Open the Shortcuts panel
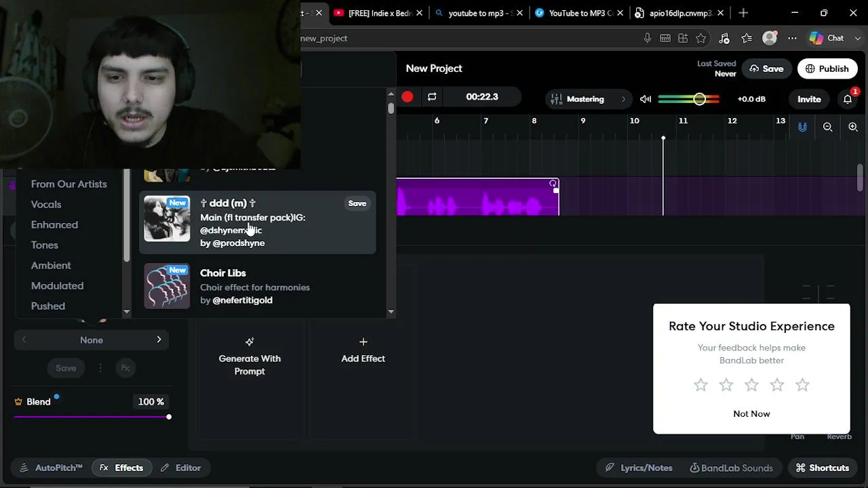The height and width of the screenshot is (488, 868). [822, 468]
